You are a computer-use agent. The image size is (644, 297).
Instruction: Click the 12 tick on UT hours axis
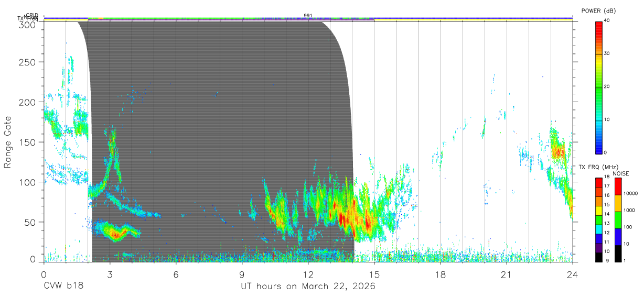[308, 274]
